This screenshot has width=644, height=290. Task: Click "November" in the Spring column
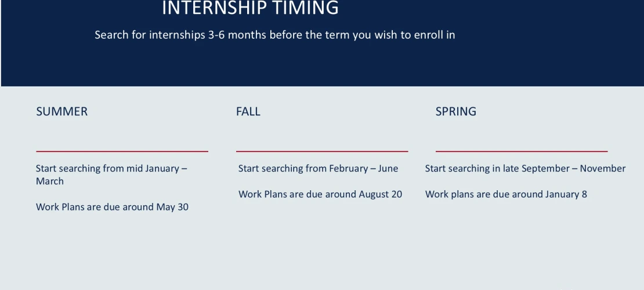tap(602, 169)
